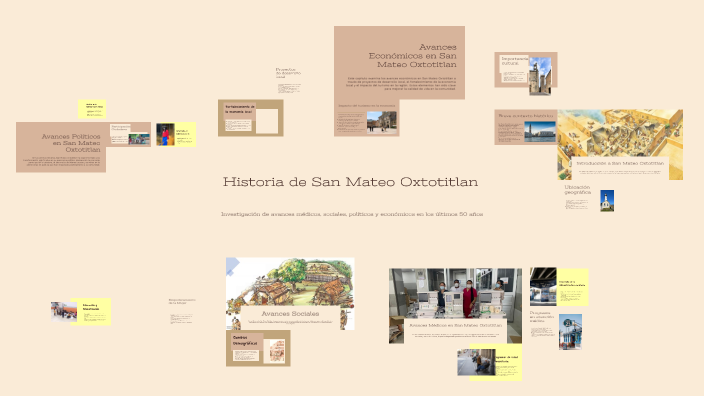Click the white church photo by 'Ubicación geográfica'
The height and width of the screenshot is (396, 704).
click(607, 201)
